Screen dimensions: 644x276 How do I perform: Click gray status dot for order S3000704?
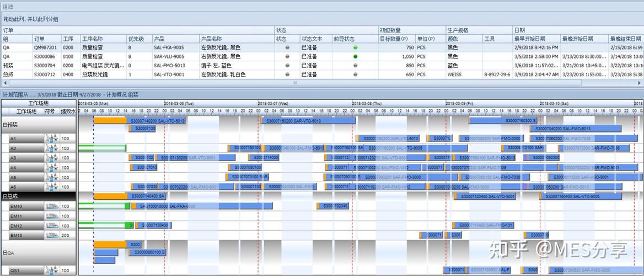pos(287,66)
